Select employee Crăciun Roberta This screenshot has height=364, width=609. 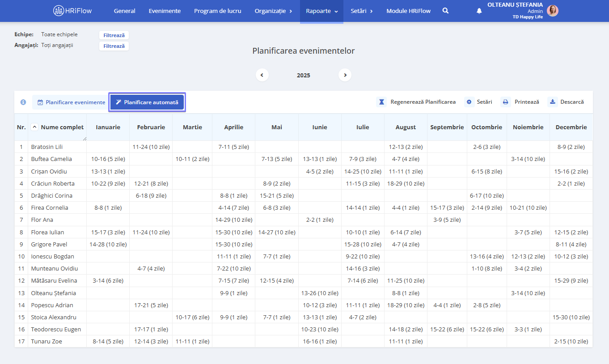53,183
